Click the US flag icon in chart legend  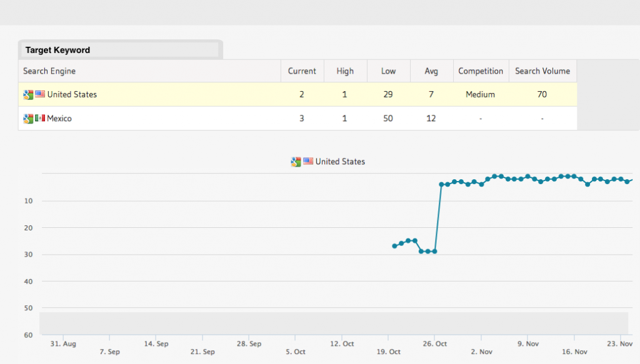(308, 162)
